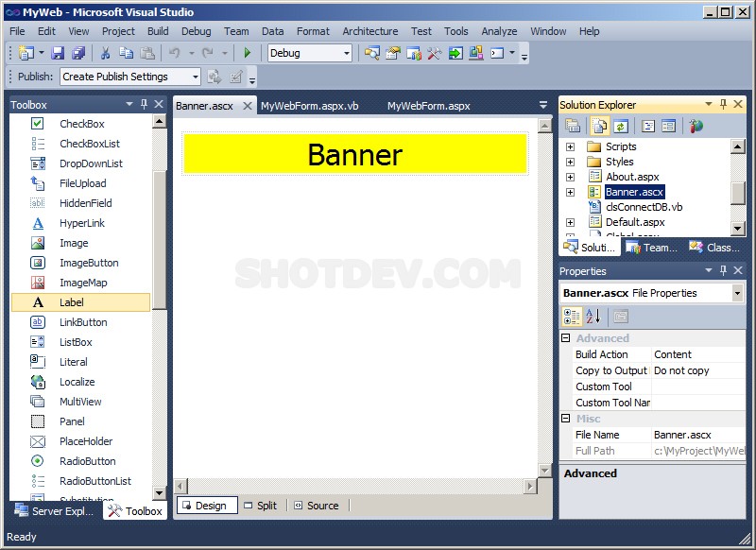
Task: Click Refresh in Solution Explorer toolbar
Action: pos(621,126)
